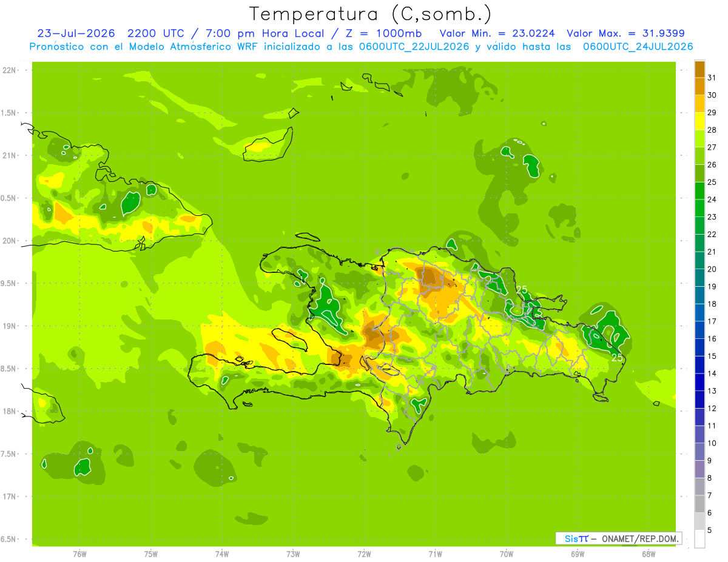Click the legend value "12" on the color scale

point(712,408)
